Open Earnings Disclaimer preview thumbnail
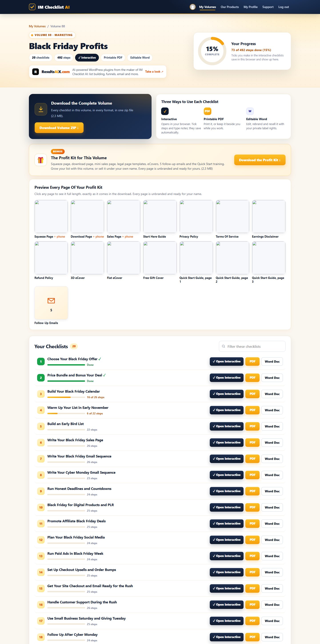This screenshot has width=320, height=644. pyautogui.click(x=269, y=217)
